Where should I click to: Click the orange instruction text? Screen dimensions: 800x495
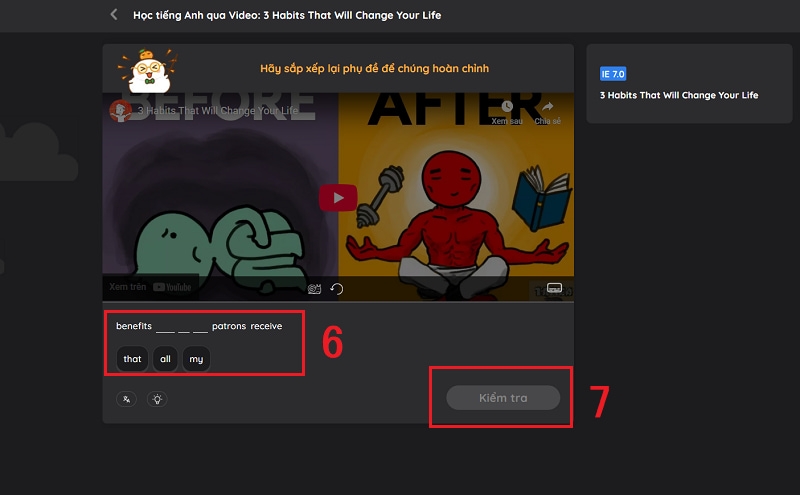pos(374,68)
